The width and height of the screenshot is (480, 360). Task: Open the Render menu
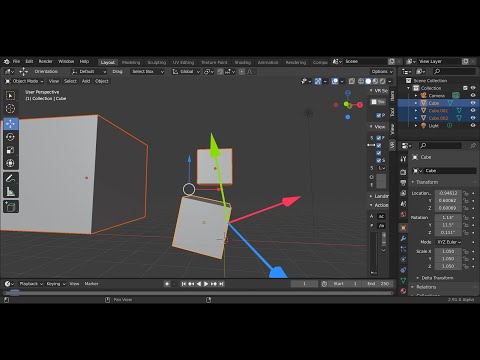tap(46, 61)
